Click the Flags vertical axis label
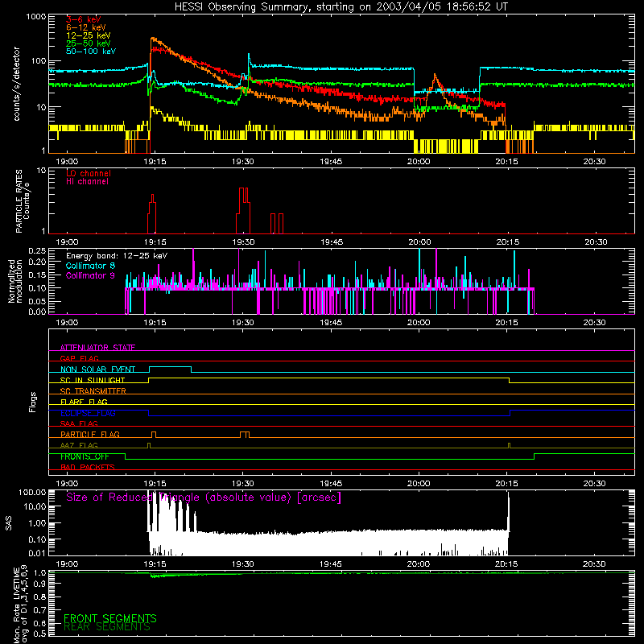644x644 pixels. [33, 402]
